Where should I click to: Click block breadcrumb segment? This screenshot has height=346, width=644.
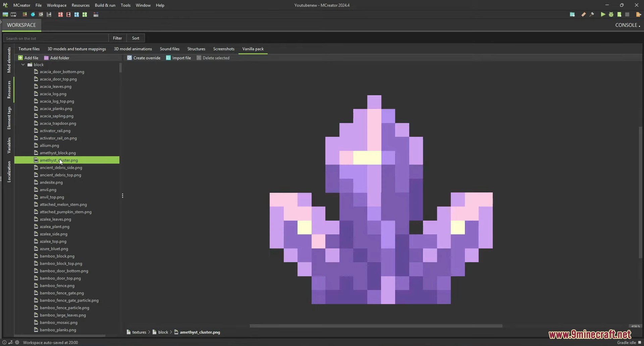pos(163,332)
